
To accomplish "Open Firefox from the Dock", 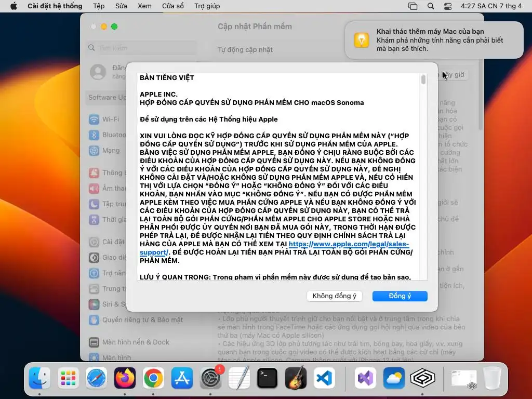I will pos(125,378).
